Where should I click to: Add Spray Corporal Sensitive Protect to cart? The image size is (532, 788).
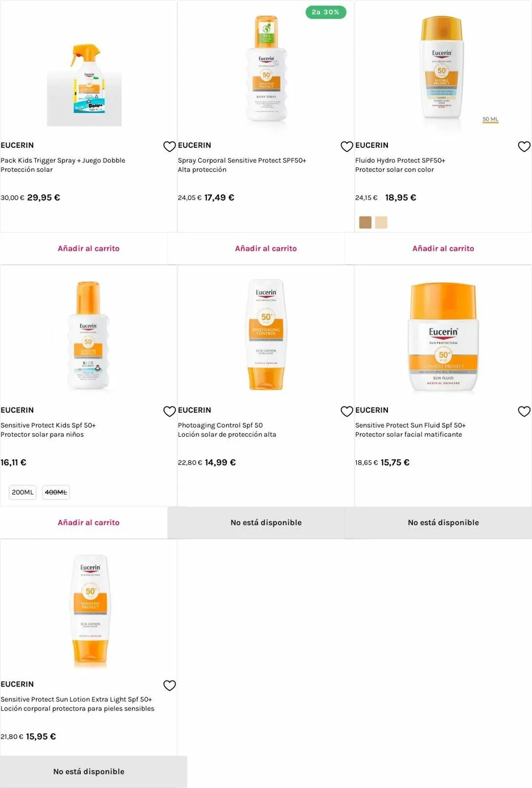click(x=266, y=248)
